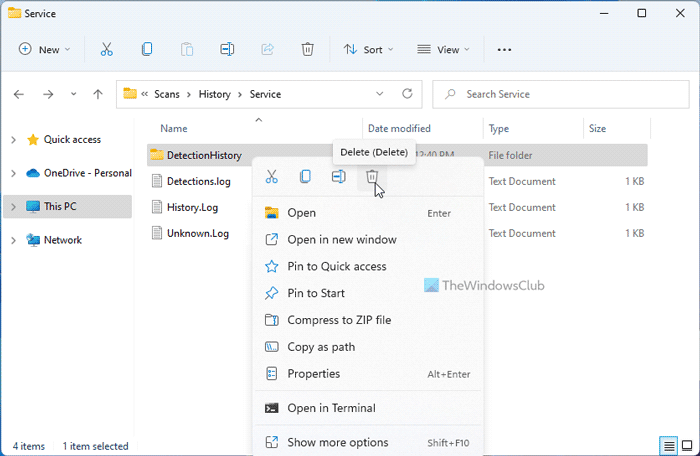
Task: Click History in the breadcrumb path
Action: [215, 94]
